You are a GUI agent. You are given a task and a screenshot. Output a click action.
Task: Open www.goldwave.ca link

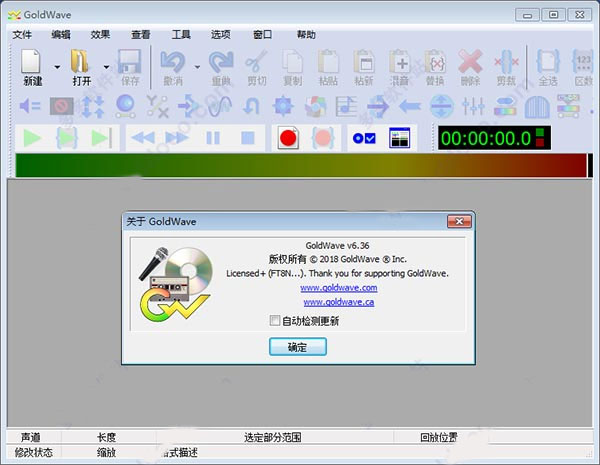pyautogui.click(x=339, y=302)
